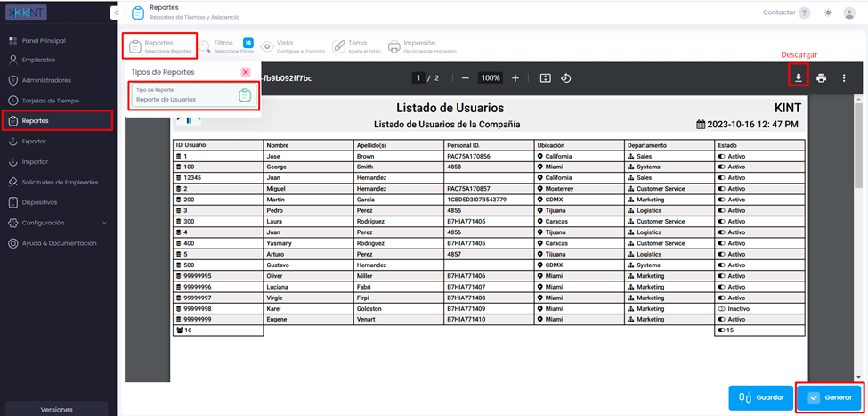Zoom in on the PDF
Viewport: 868px width, 416px height.
515,78
